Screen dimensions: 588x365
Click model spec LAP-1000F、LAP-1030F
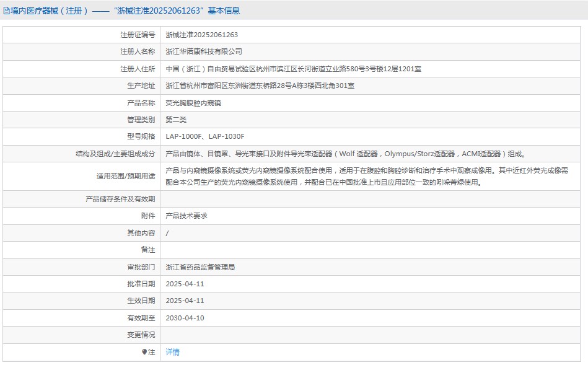pyautogui.click(x=205, y=136)
